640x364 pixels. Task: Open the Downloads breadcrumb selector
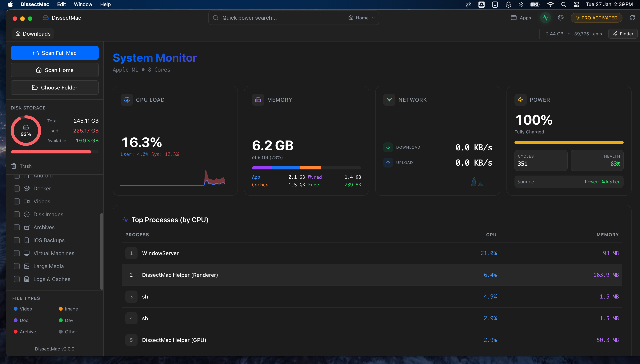tap(33, 34)
